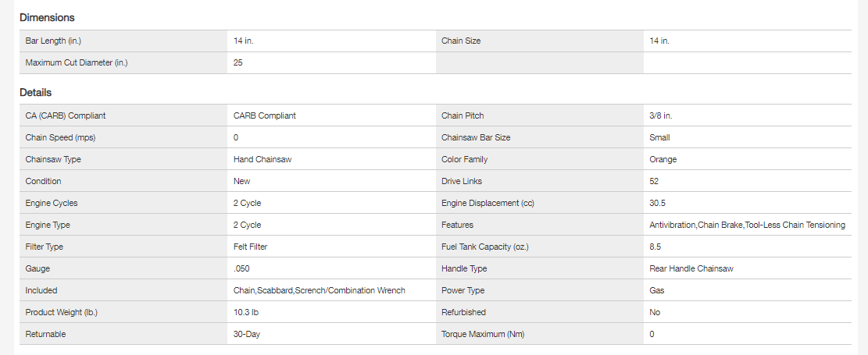Click the Fuel Tank Capacity value 8.5
Image resolution: width=868 pixels, height=355 pixels.
click(655, 247)
